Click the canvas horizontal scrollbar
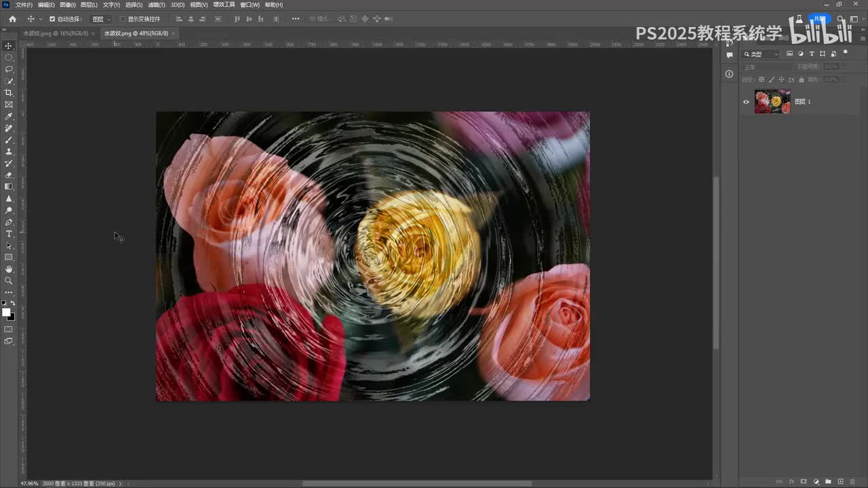This screenshot has height=488, width=868. [416, 483]
